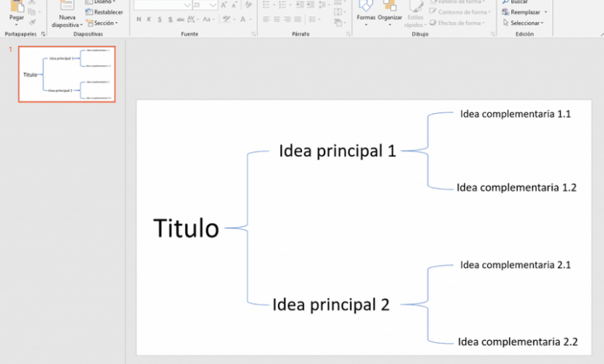Toggle justify text alignment
Screen dimensions: 604x364
tap(298, 19)
